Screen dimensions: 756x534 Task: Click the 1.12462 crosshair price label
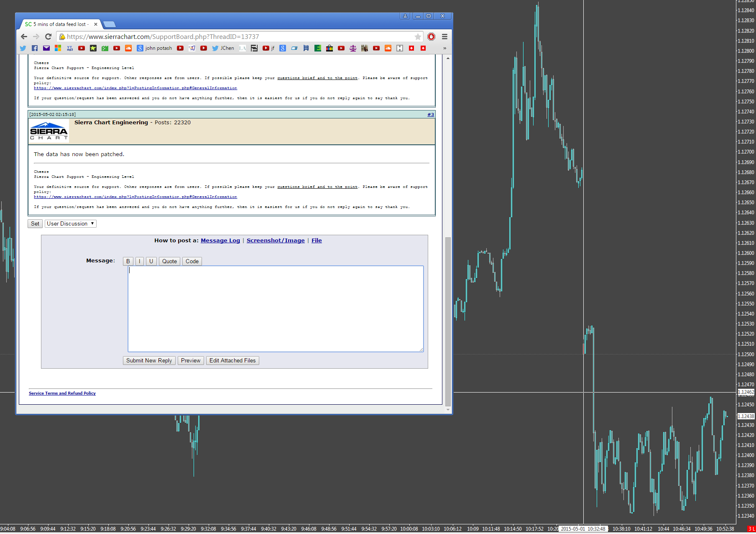click(x=746, y=392)
